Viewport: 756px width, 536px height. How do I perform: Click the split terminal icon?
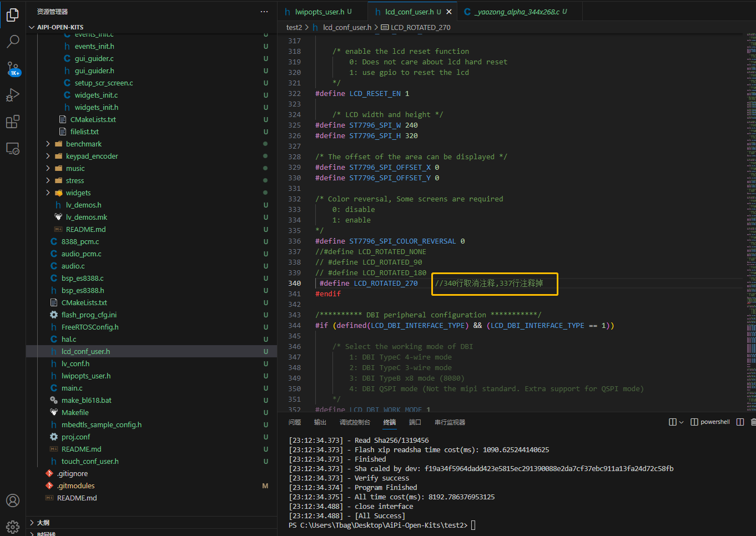[x=740, y=422]
